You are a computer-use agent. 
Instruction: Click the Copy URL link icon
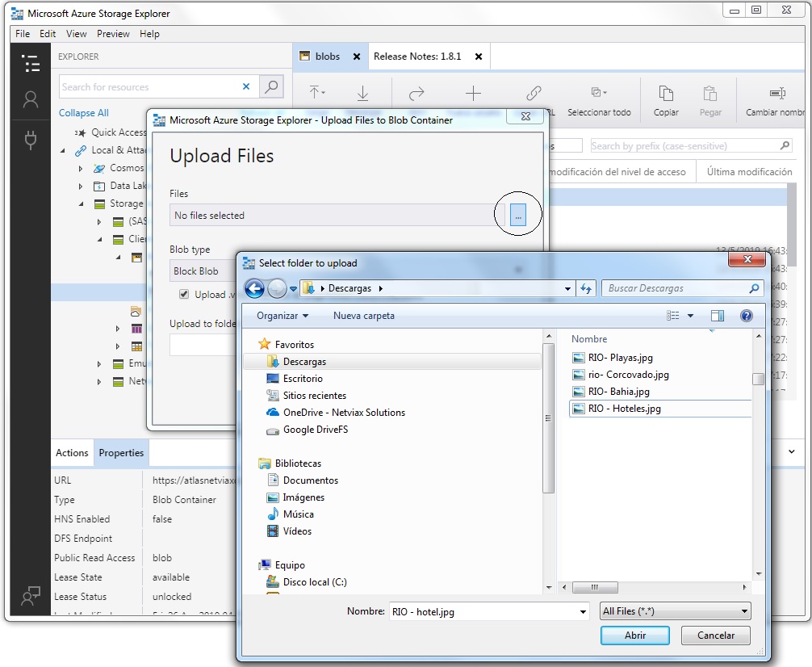coord(534,94)
